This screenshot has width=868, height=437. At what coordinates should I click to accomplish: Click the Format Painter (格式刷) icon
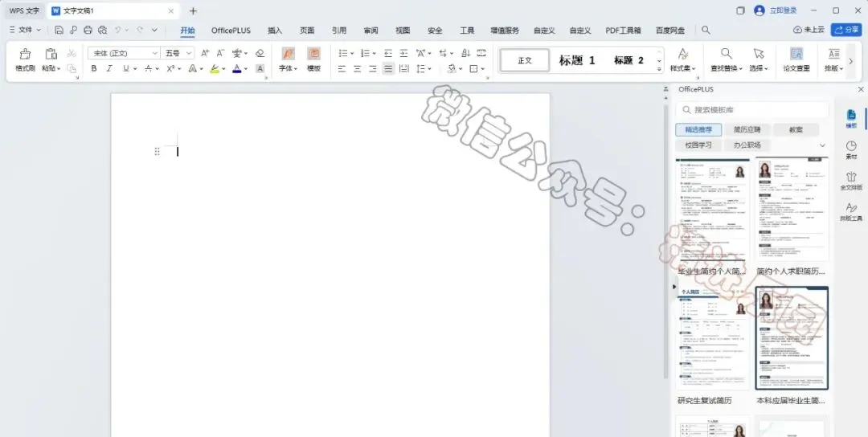tap(25, 54)
